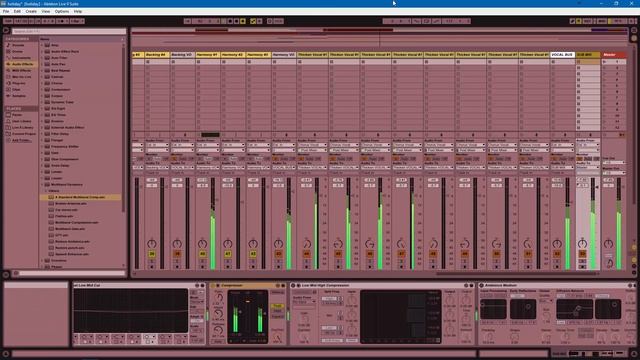Image resolution: width=640 pixels, height=360 pixels.
Task: Toggle track activator number 38
Action: (152, 254)
